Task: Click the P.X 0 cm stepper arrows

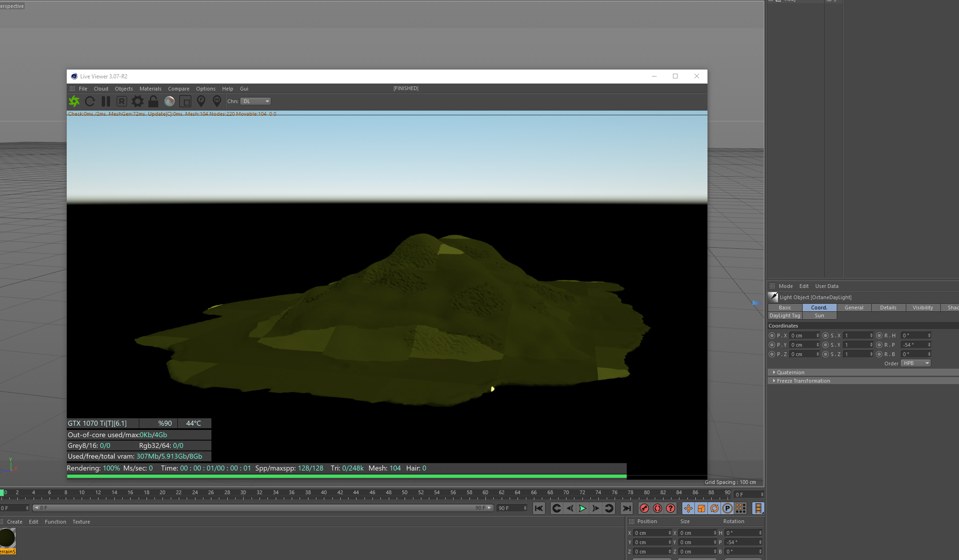Action: [818, 336]
